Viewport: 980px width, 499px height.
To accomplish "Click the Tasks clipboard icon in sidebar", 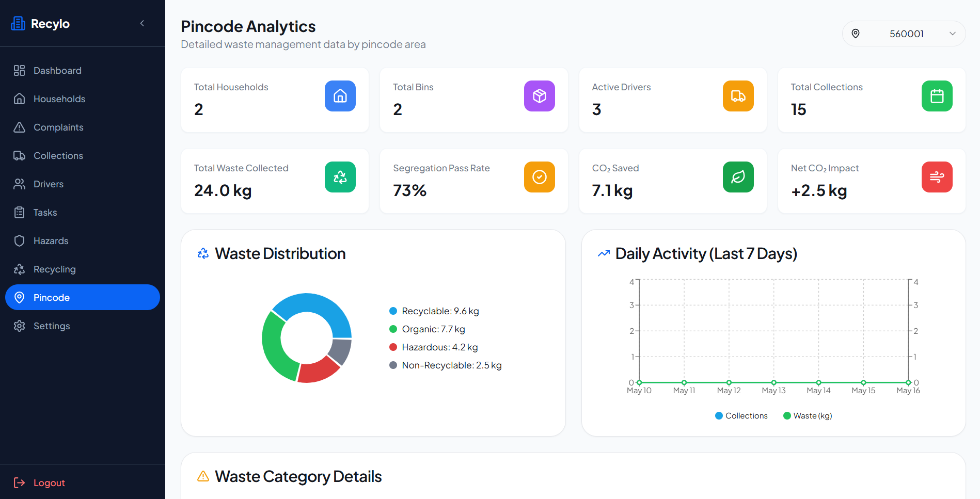I will (x=19, y=213).
